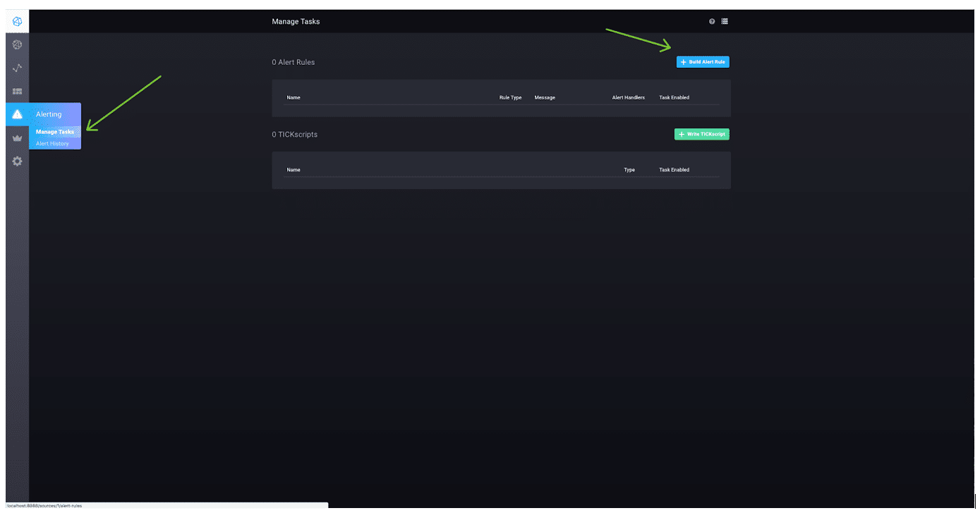
Task: Open Alert History from Alerting submenu
Action: pyautogui.click(x=52, y=144)
